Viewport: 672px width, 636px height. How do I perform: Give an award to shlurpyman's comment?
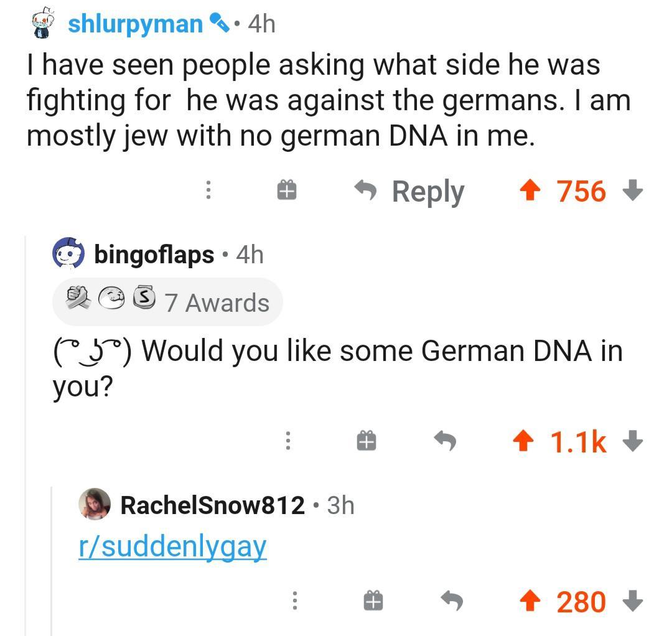pyautogui.click(x=287, y=190)
